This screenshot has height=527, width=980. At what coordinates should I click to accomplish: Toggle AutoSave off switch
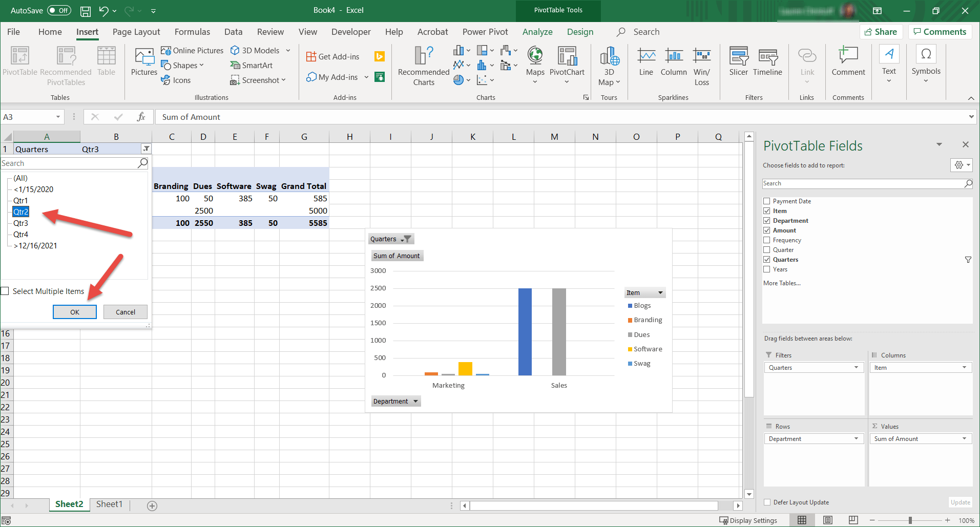[x=59, y=10]
